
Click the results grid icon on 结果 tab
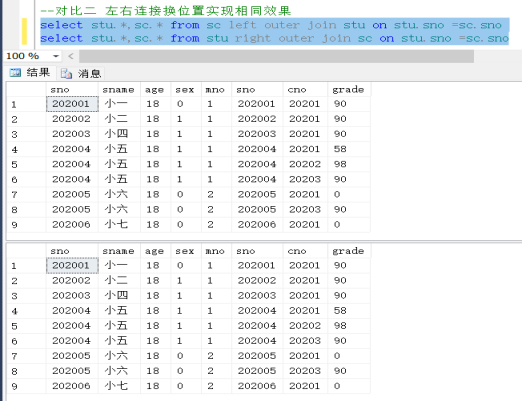pyautogui.click(x=15, y=72)
